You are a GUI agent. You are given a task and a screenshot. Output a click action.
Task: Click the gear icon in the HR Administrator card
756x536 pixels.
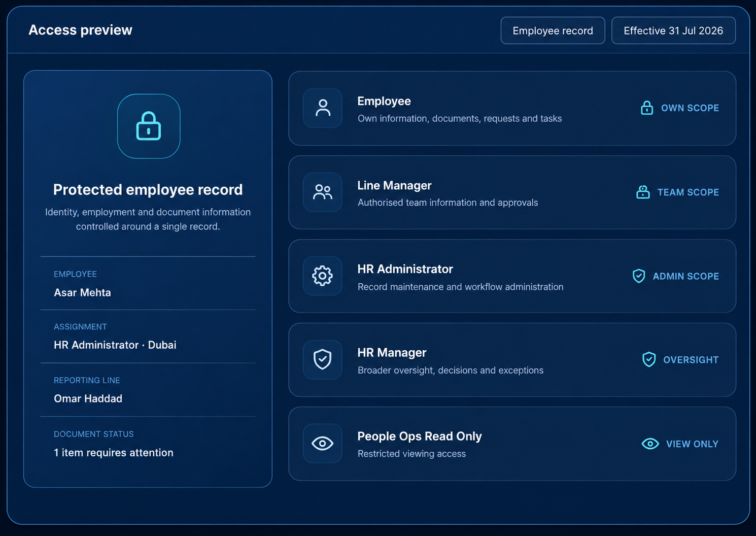[x=323, y=276]
